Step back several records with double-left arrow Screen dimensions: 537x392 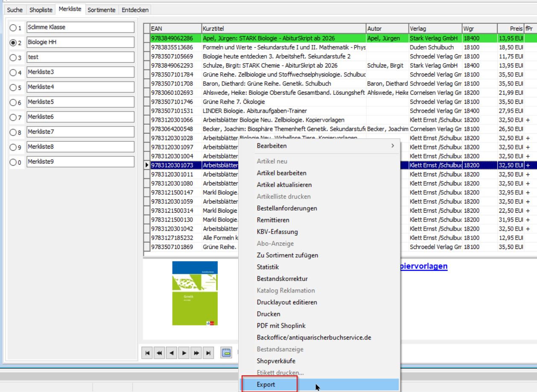click(x=160, y=353)
